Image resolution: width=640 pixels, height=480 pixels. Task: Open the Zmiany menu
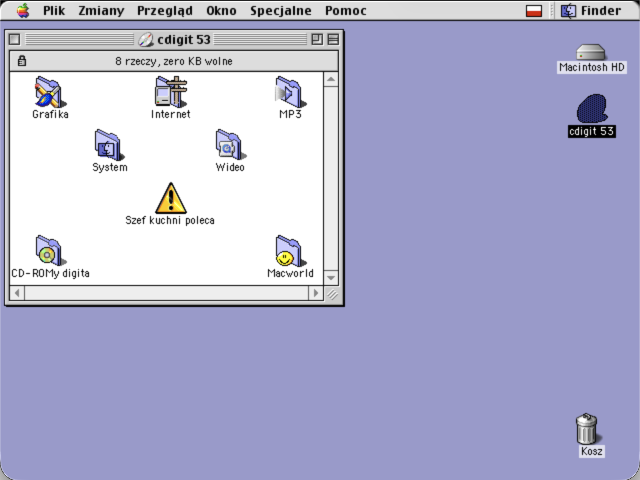(101, 11)
